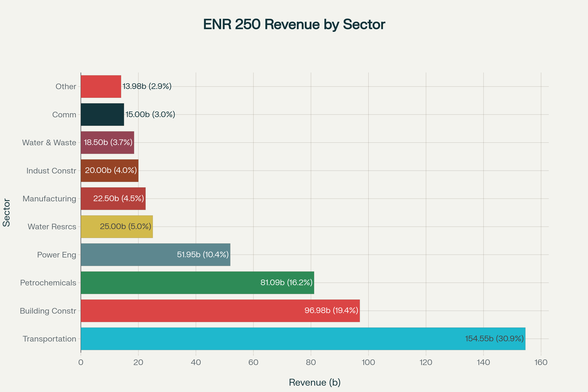The image size is (588, 392).
Task: Click the Manufacturing y-axis category label
Action: [49, 199]
